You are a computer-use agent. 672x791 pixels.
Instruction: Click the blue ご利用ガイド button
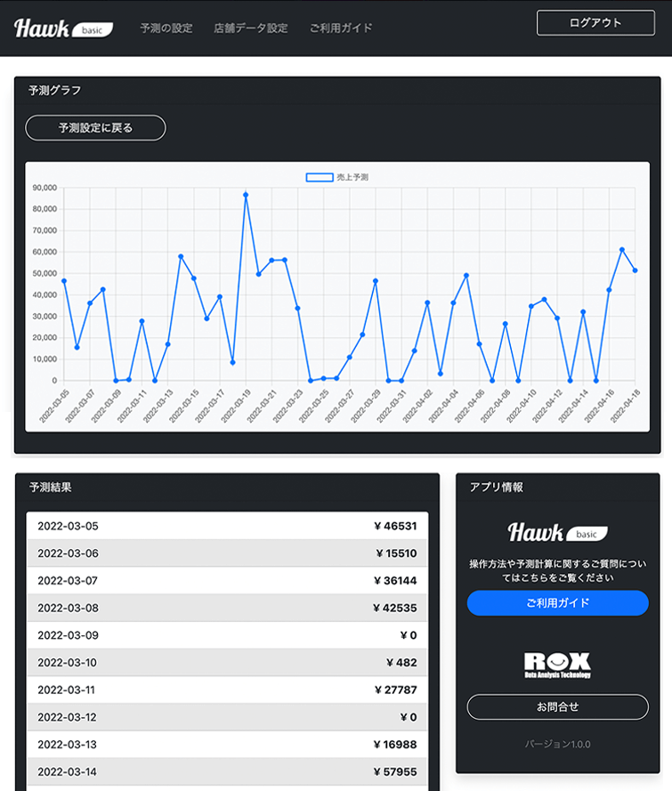click(557, 603)
